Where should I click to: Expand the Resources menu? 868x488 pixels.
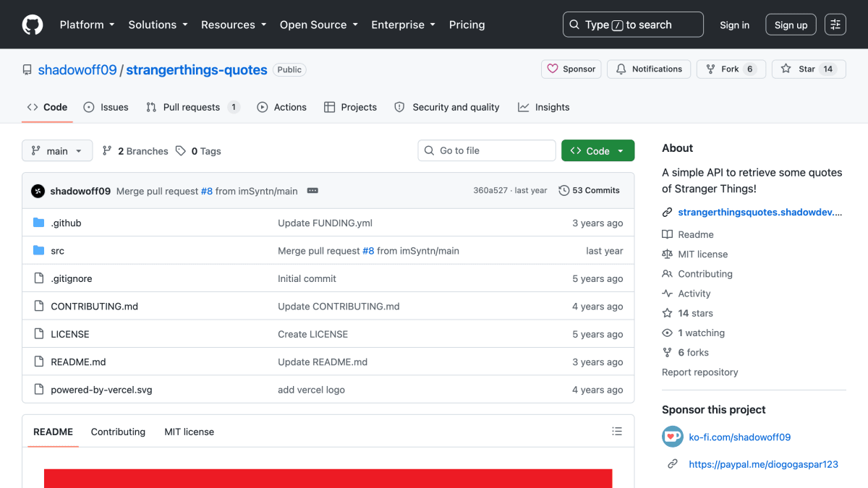point(234,25)
